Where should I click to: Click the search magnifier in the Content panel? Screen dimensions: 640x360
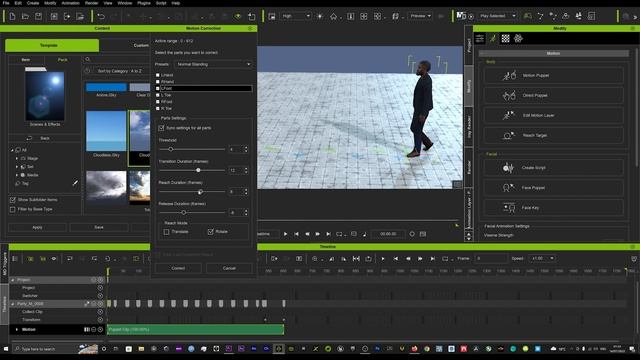[x=87, y=60]
